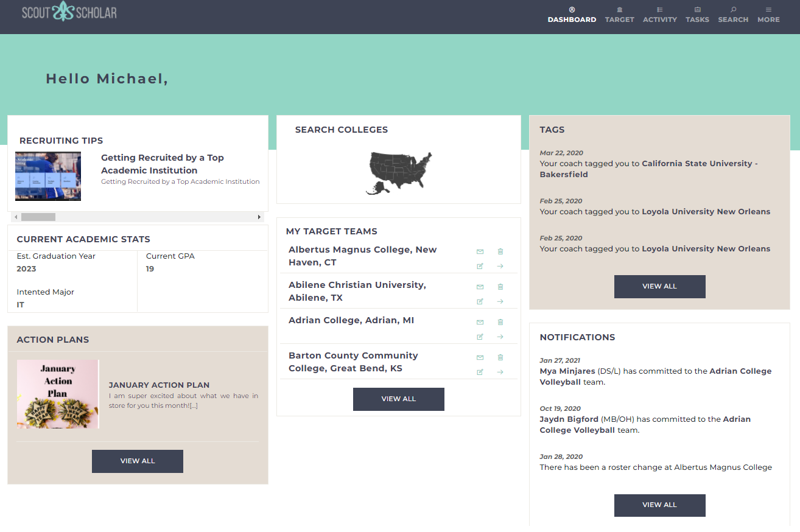Open California State University - Bakersfield tag link
Image resolution: width=800 pixels, height=532 pixels.
click(x=649, y=169)
